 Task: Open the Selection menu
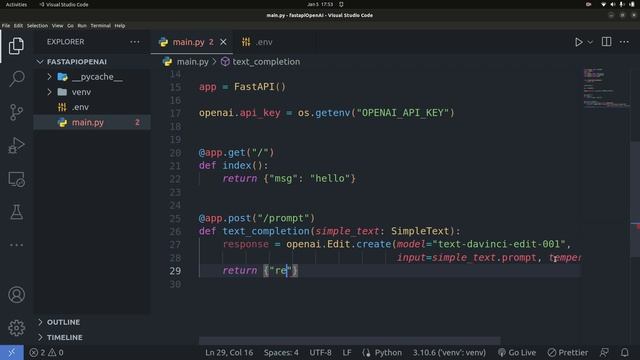(x=37, y=25)
